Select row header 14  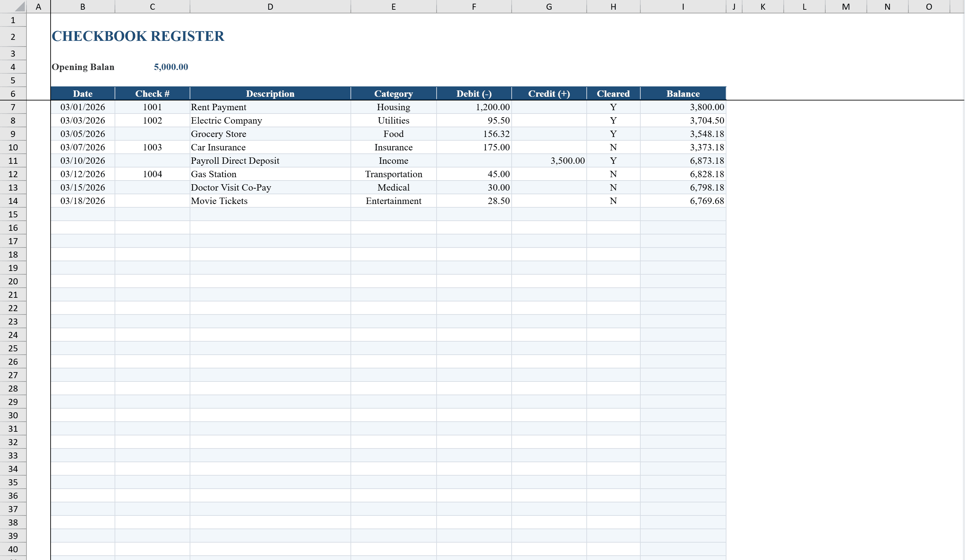[13, 201]
